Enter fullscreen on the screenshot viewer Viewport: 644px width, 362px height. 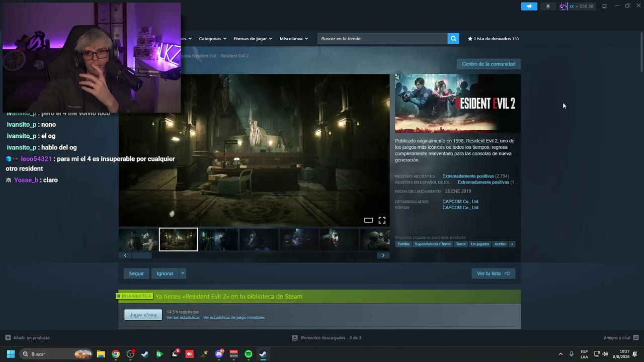coord(382,220)
